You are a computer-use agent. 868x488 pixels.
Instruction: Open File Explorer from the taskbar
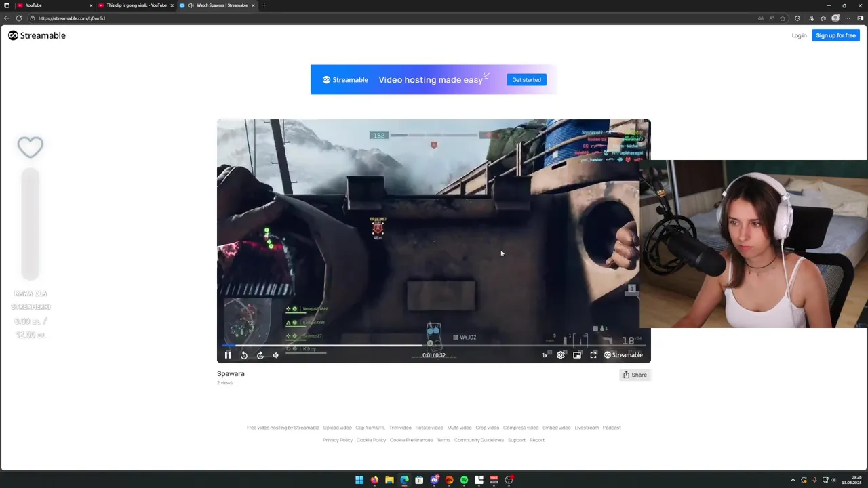[x=389, y=480]
